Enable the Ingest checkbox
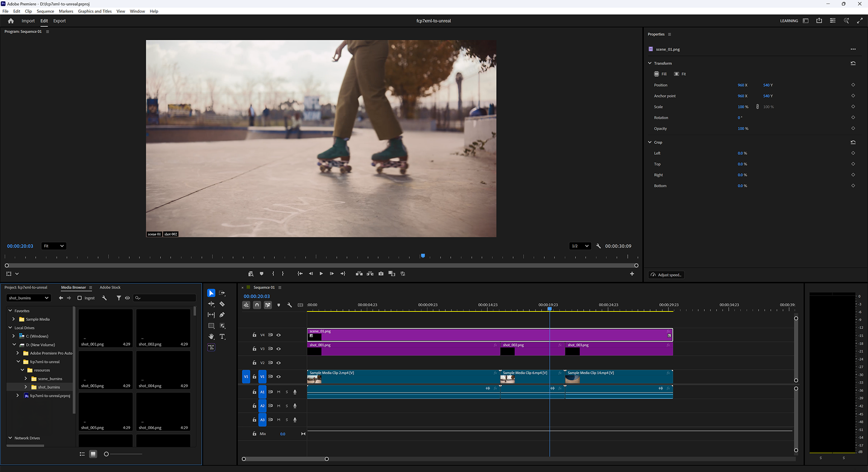Viewport: 868px width, 472px height. pyautogui.click(x=80, y=298)
